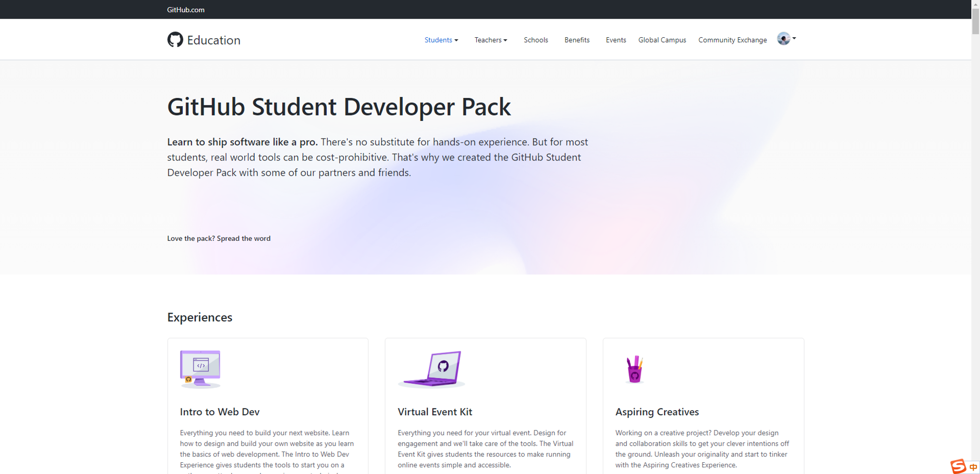
Task: Click the Education title link
Action: (x=214, y=40)
